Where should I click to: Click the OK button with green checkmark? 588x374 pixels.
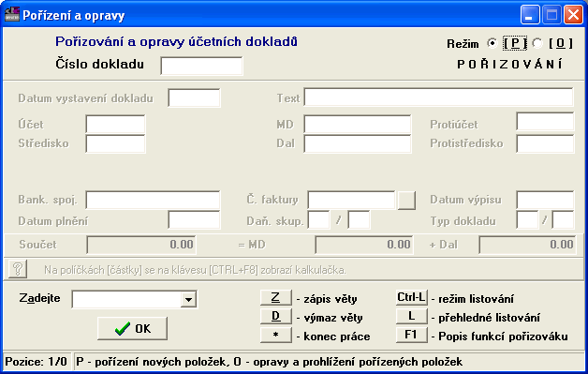click(x=132, y=328)
